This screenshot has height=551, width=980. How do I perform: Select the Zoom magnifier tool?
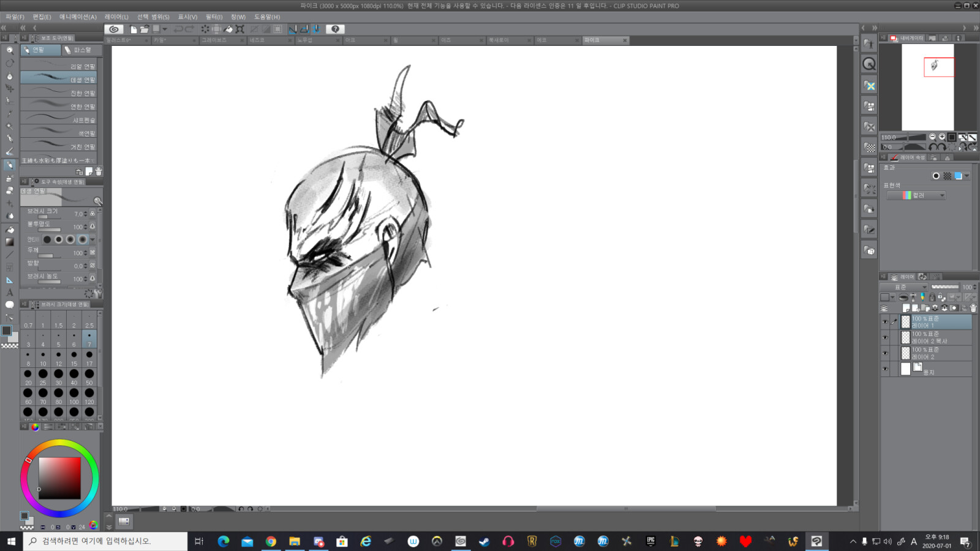coord(9,50)
